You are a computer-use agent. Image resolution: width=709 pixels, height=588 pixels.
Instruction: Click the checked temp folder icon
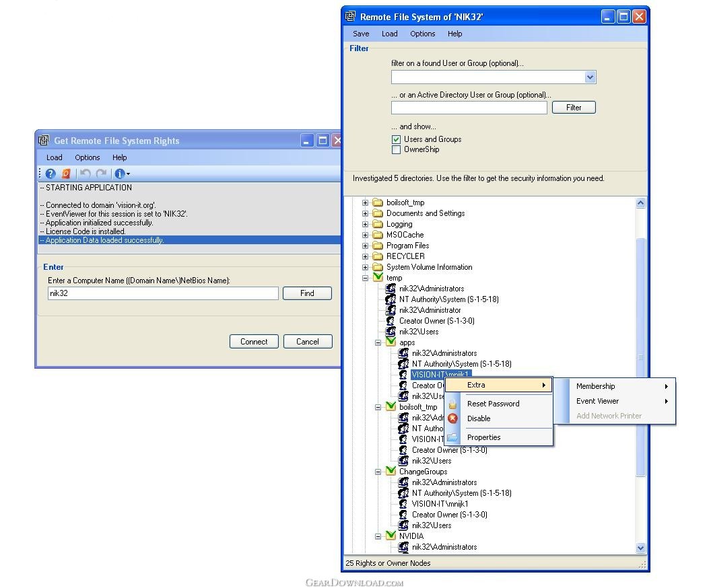click(x=378, y=277)
